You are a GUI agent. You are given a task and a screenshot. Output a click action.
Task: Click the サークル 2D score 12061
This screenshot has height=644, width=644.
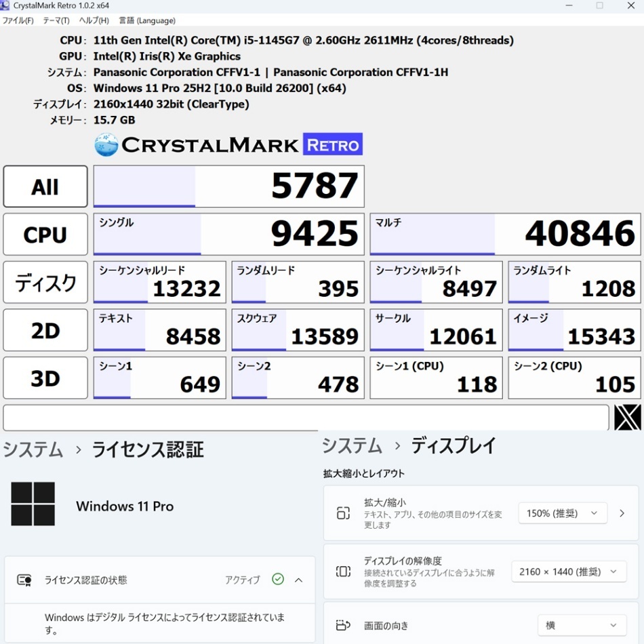436,330
